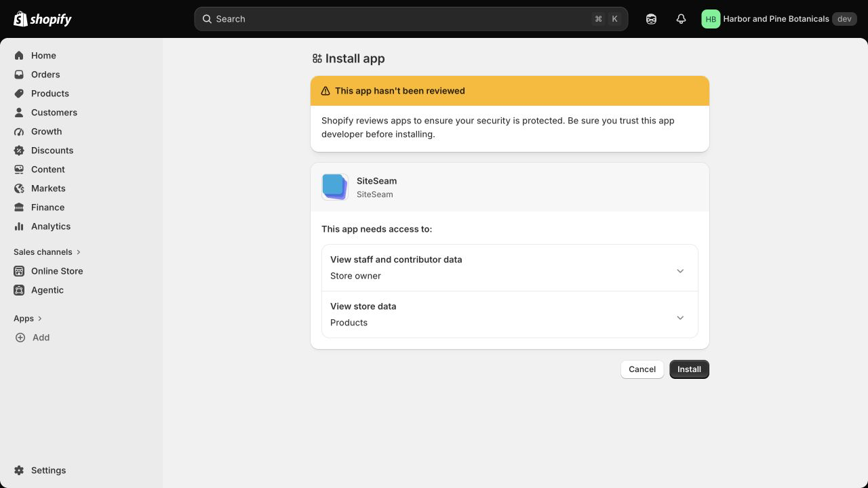The width and height of the screenshot is (868, 488).
Task: Add a new app via Add
Action: click(81, 338)
